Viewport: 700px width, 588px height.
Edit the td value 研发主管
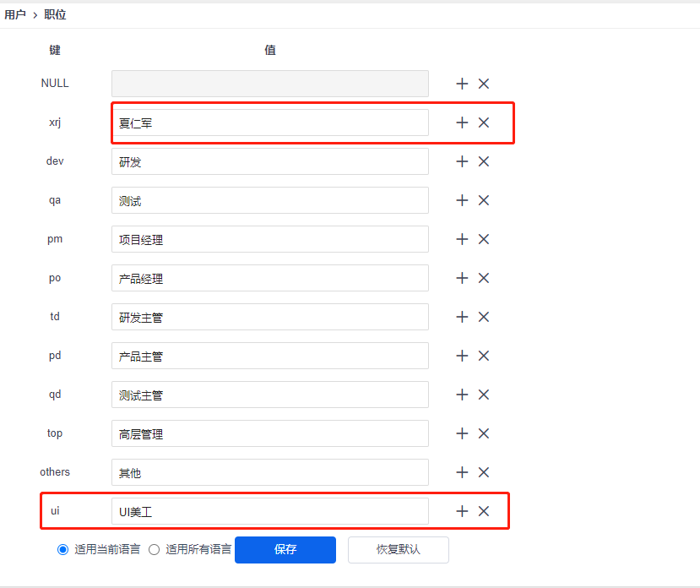270,317
